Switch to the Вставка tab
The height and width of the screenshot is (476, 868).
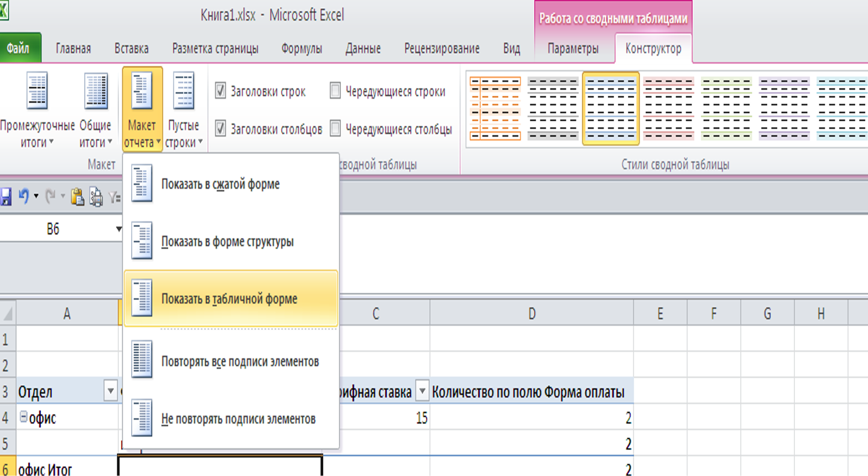pos(132,49)
